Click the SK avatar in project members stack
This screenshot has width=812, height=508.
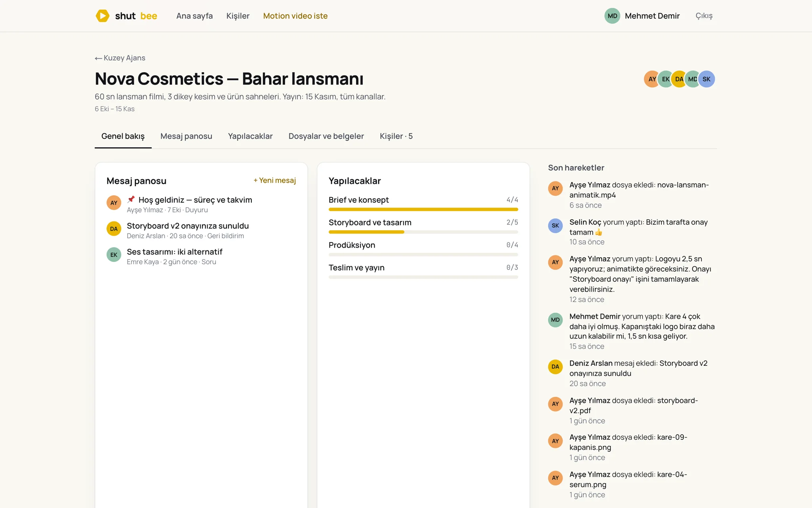pyautogui.click(x=707, y=79)
